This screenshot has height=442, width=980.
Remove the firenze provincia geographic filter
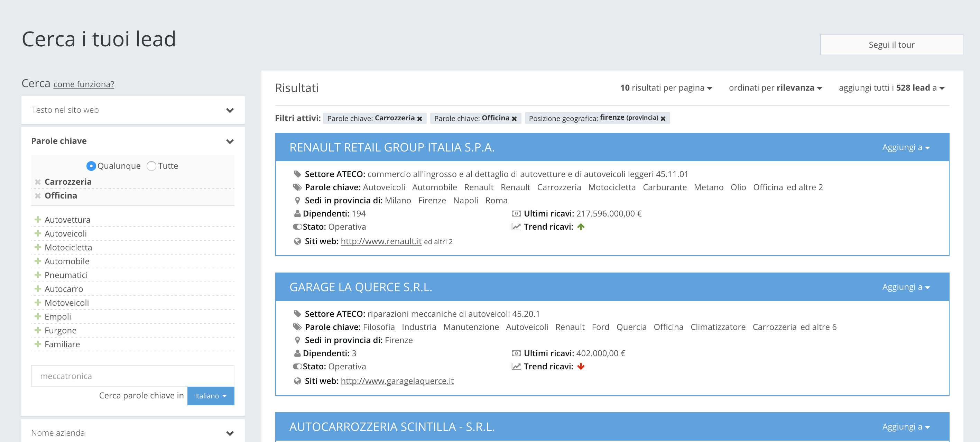click(663, 119)
